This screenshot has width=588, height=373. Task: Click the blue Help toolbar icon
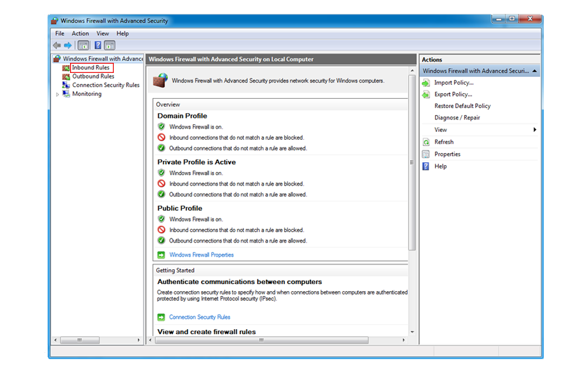click(x=98, y=45)
